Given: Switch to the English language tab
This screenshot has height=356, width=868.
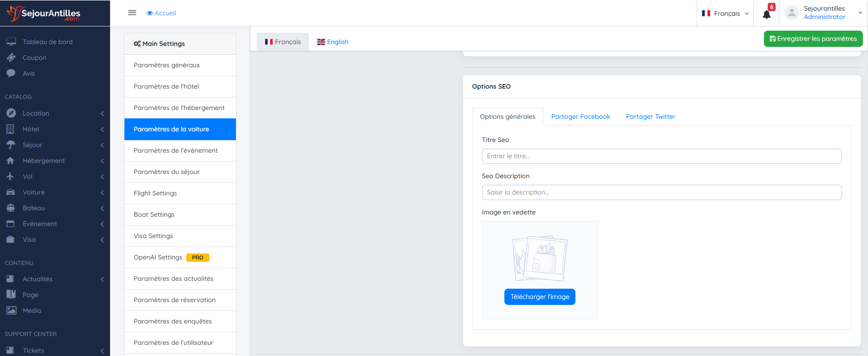Looking at the screenshot, I should (333, 42).
